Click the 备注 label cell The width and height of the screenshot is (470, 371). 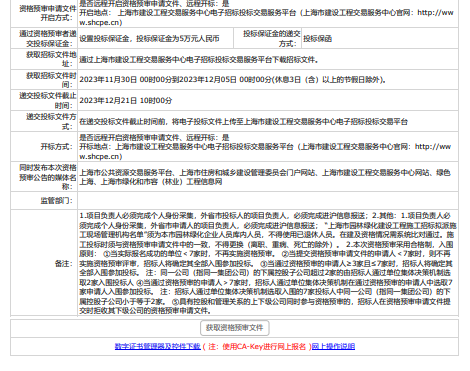(x=44, y=263)
